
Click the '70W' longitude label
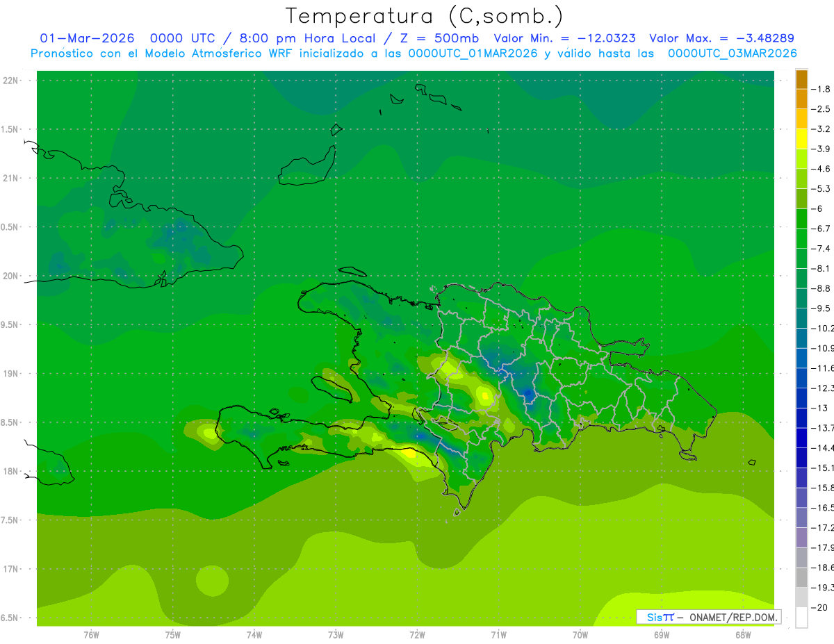point(580,635)
